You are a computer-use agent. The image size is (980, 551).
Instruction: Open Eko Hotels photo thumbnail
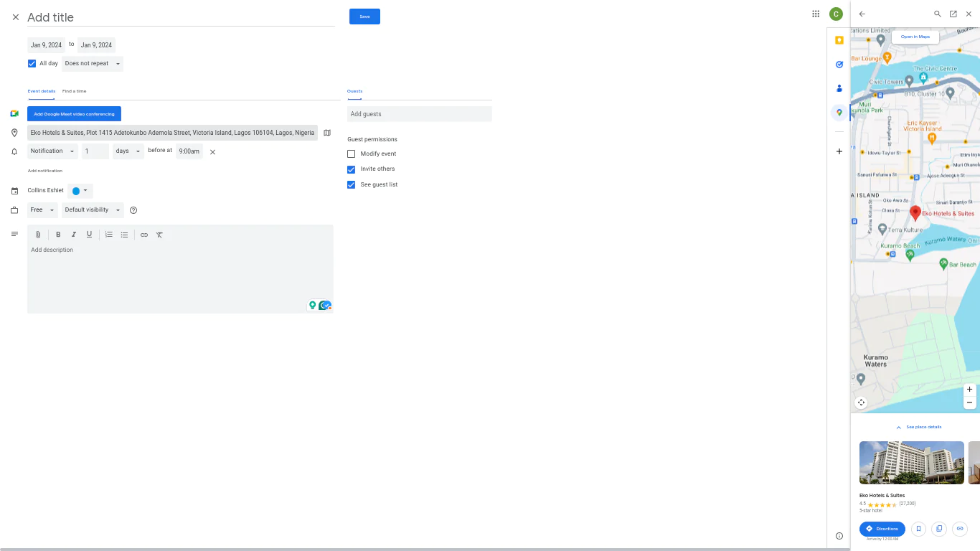point(912,463)
